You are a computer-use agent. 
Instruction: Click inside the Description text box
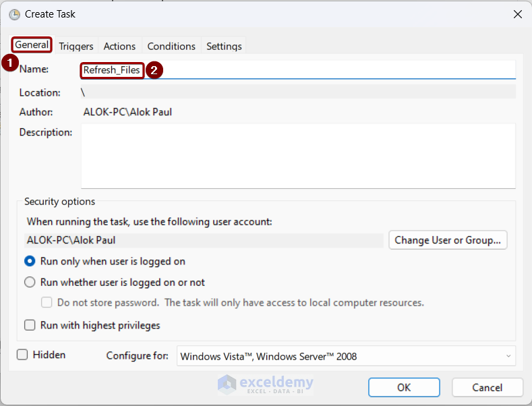pyautogui.click(x=298, y=155)
